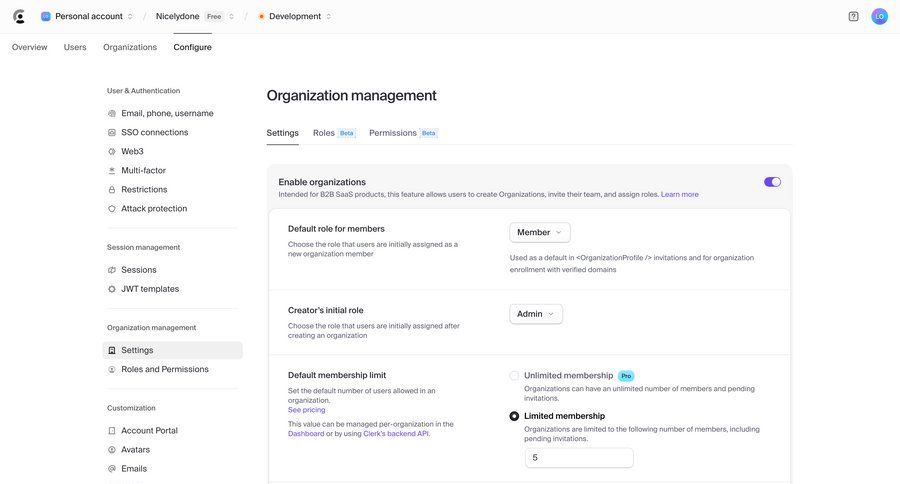
Task: Click the Multi-factor sidebar icon
Action: point(112,171)
